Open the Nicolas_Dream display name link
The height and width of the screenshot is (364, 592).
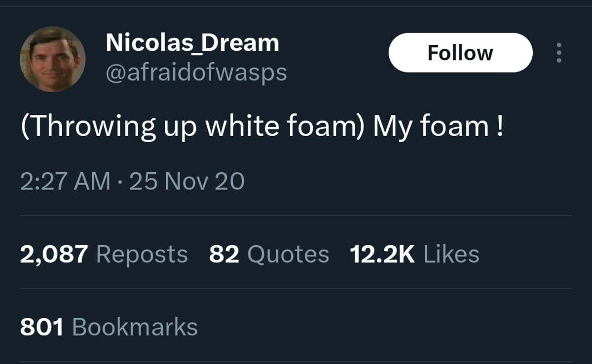click(192, 43)
